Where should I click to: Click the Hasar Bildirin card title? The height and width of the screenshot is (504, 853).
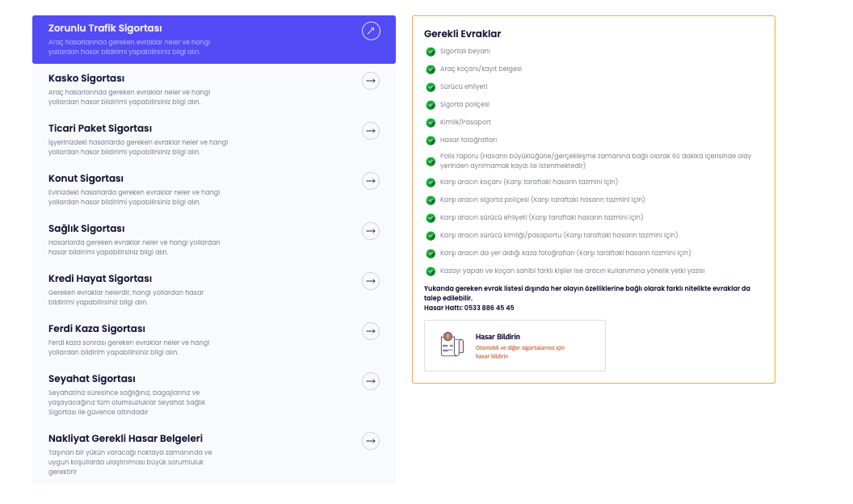click(x=498, y=337)
